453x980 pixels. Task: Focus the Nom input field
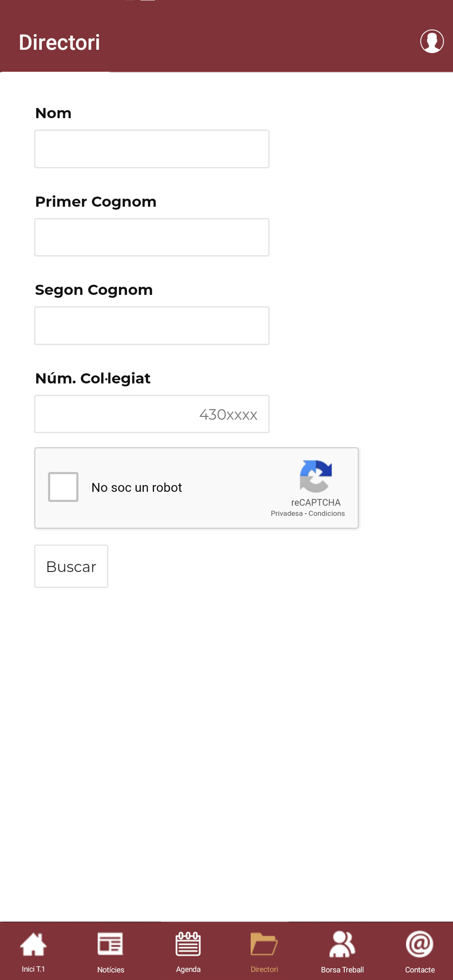click(x=152, y=149)
